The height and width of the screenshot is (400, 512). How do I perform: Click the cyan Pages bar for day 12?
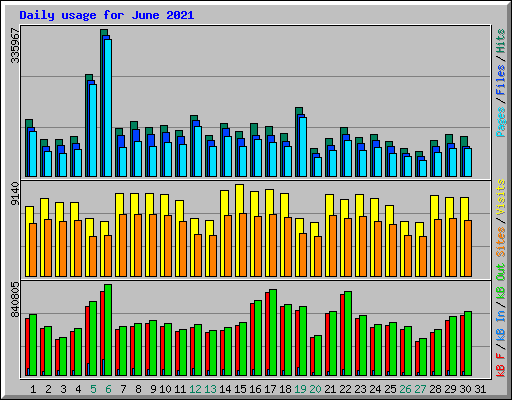(198, 152)
